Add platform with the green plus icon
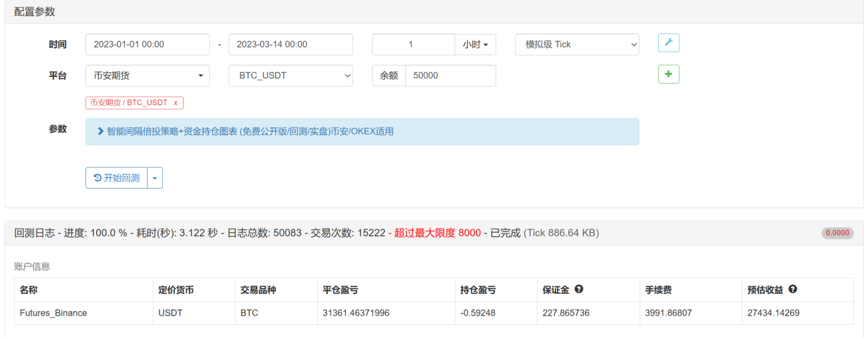This screenshot has width=868, height=337. (x=668, y=74)
